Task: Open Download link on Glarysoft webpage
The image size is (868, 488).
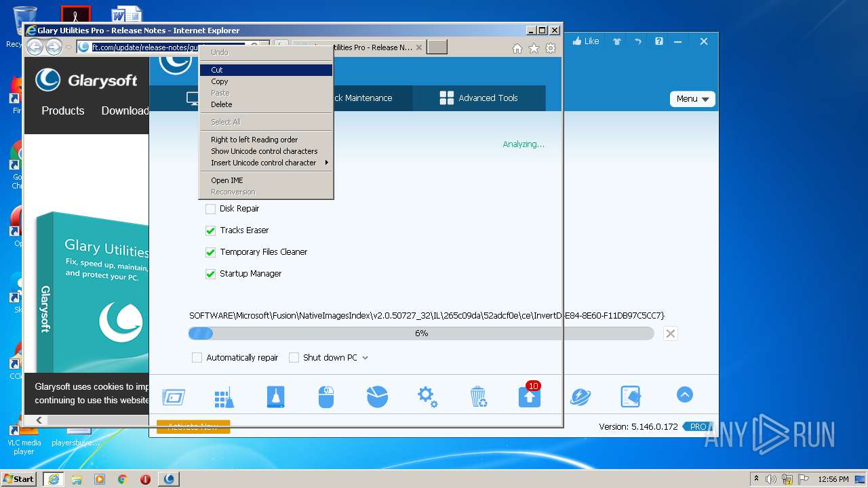Action: (x=125, y=110)
